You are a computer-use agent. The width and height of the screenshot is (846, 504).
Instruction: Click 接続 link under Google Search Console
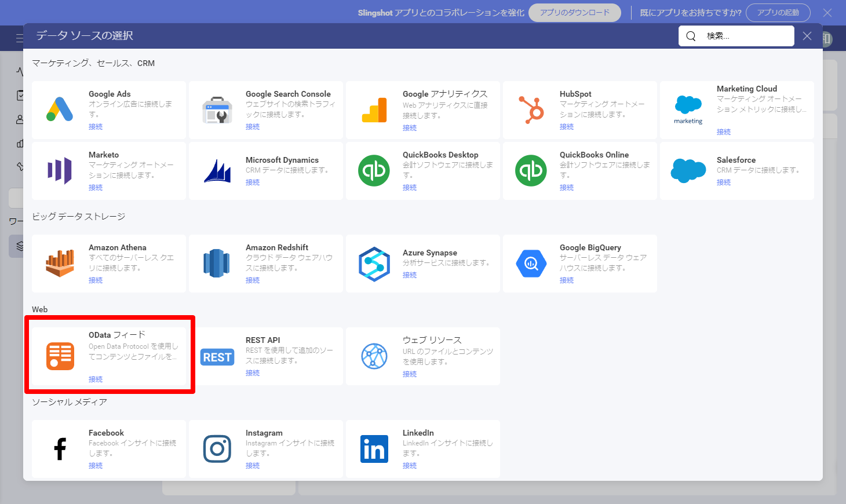(x=253, y=127)
